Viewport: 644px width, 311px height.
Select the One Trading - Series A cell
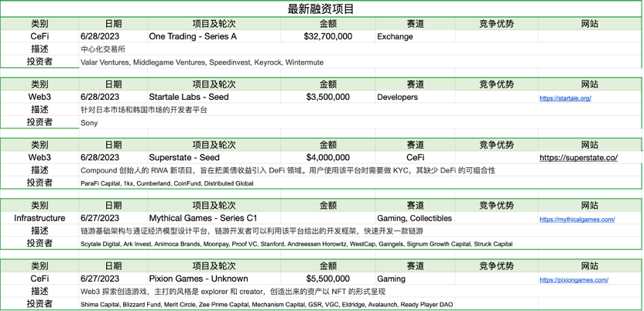click(214, 36)
